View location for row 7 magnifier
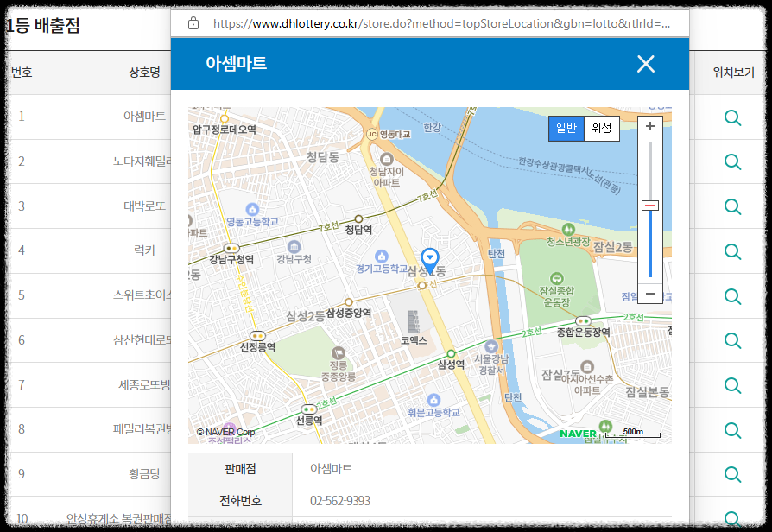Image resolution: width=772 pixels, height=532 pixels. (732, 386)
